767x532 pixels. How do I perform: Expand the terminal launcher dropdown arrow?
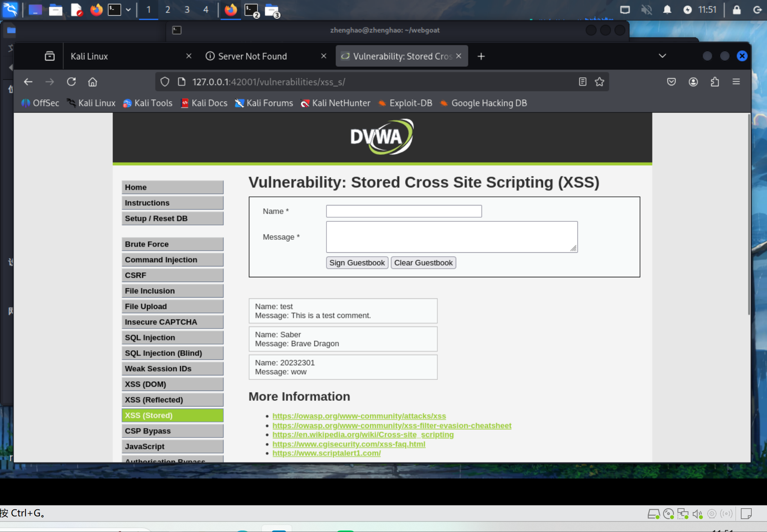click(x=128, y=10)
